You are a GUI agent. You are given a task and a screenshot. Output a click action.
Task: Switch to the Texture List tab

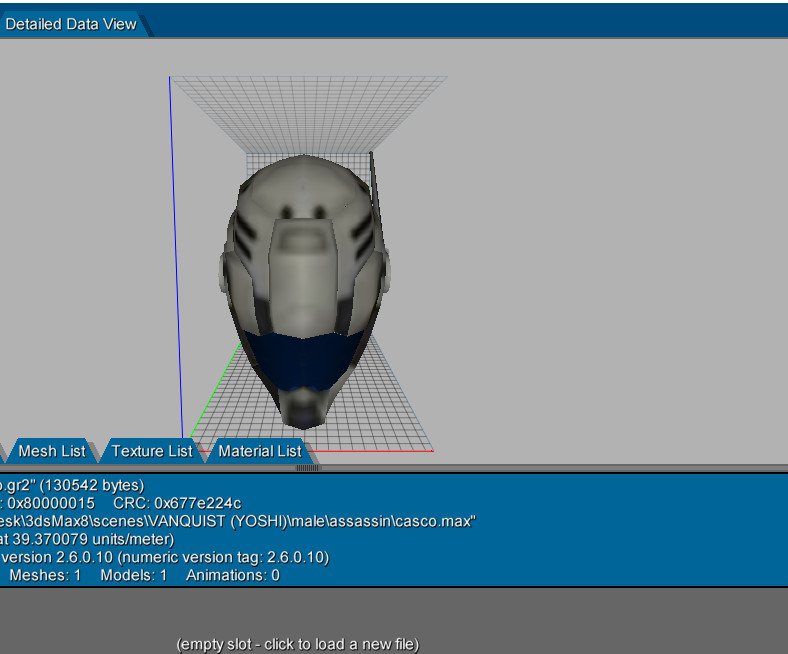(152, 451)
